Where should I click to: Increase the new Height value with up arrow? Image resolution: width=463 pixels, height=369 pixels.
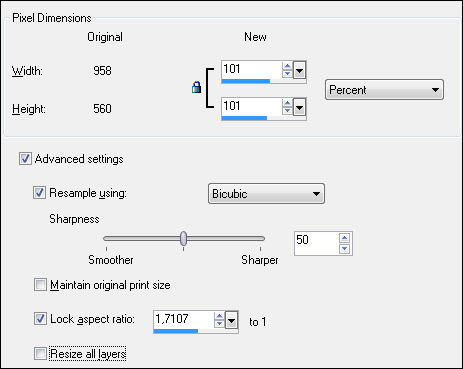[287, 103]
